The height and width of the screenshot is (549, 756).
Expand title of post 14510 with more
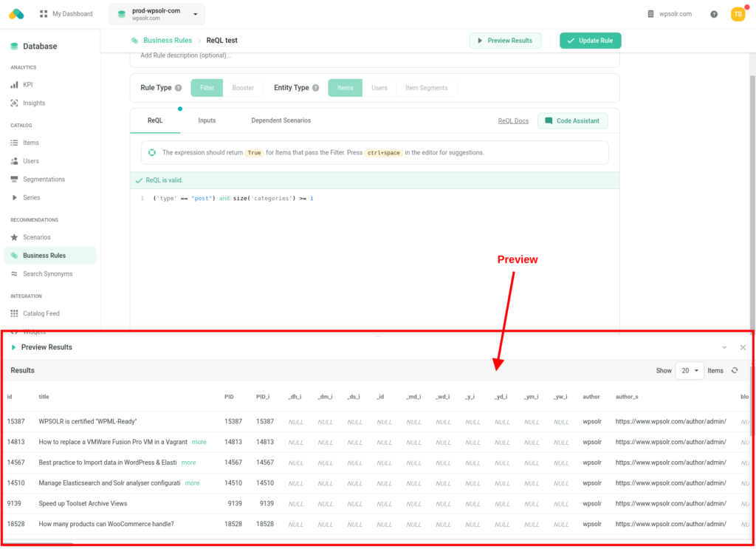point(193,483)
